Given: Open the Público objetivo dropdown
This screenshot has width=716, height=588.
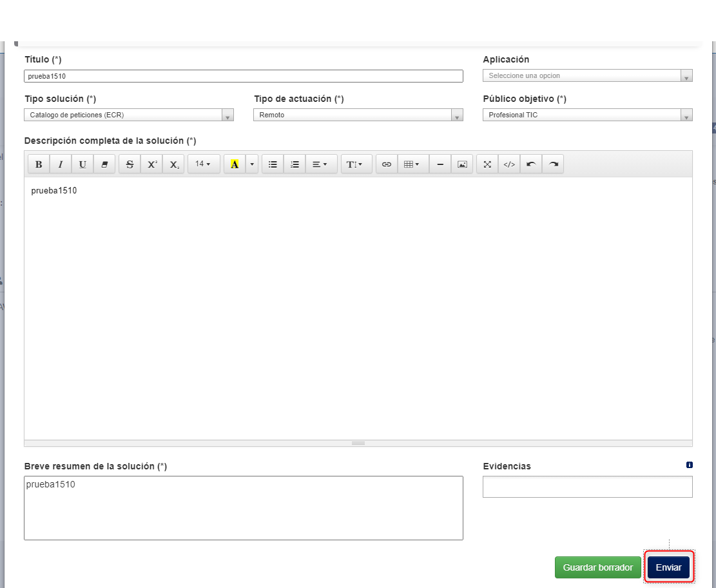Looking at the screenshot, I should (x=587, y=115).
